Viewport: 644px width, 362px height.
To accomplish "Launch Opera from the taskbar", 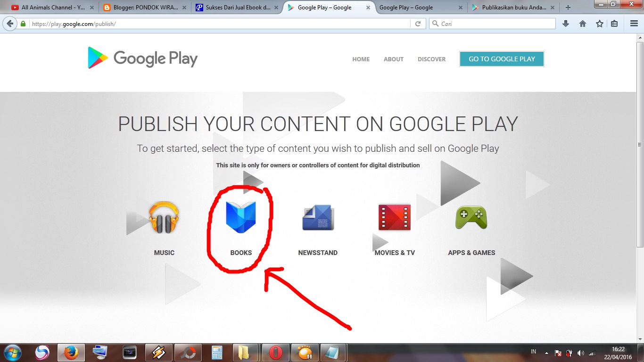I will (x=276, y=353).
